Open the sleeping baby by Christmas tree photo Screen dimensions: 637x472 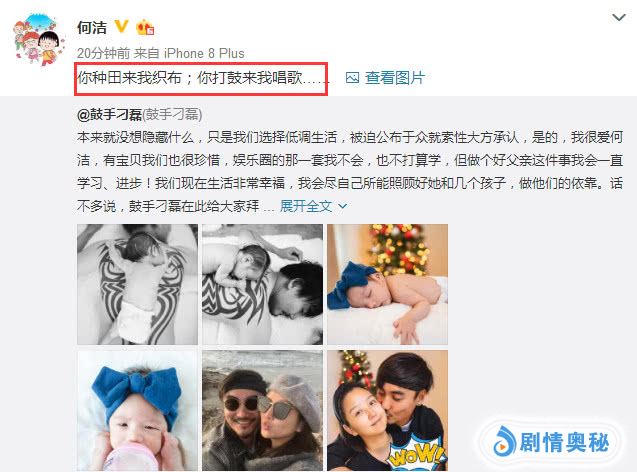point(388,284)
